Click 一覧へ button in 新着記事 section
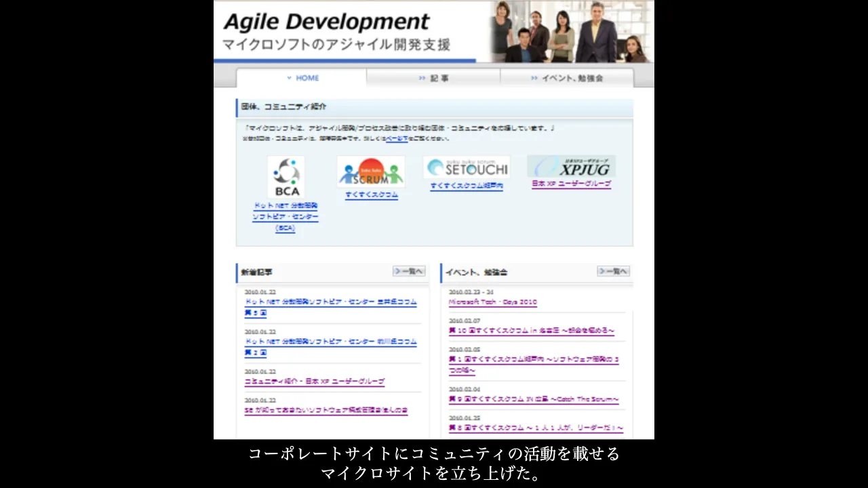Screen dimensions: 868x488 (409, 271)
